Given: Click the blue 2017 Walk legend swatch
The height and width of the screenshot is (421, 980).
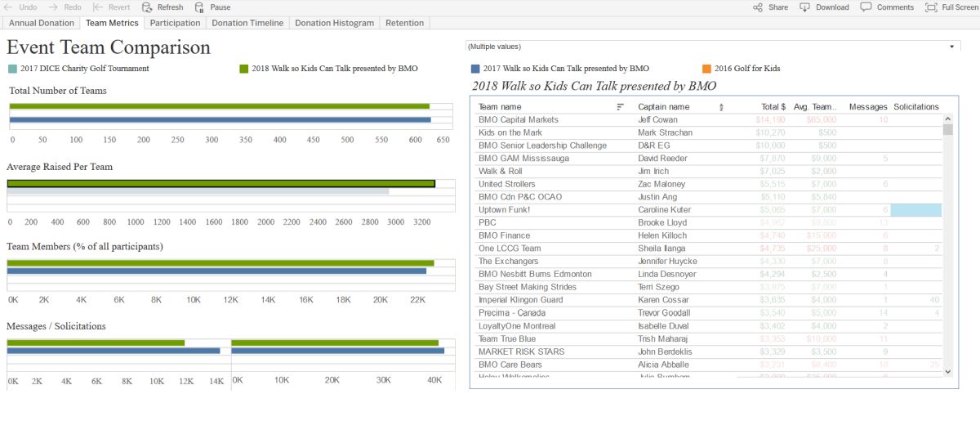Looking at the screenshot, I should coord(475,69).
